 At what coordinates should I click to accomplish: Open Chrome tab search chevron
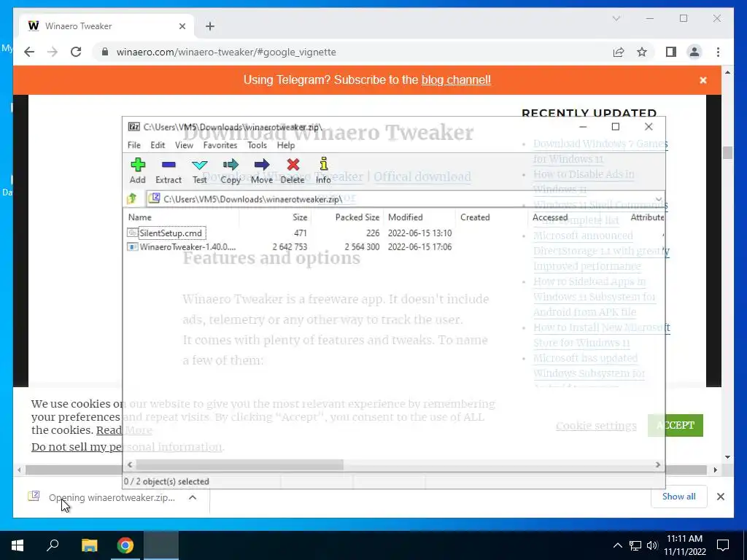click(616, 18)
